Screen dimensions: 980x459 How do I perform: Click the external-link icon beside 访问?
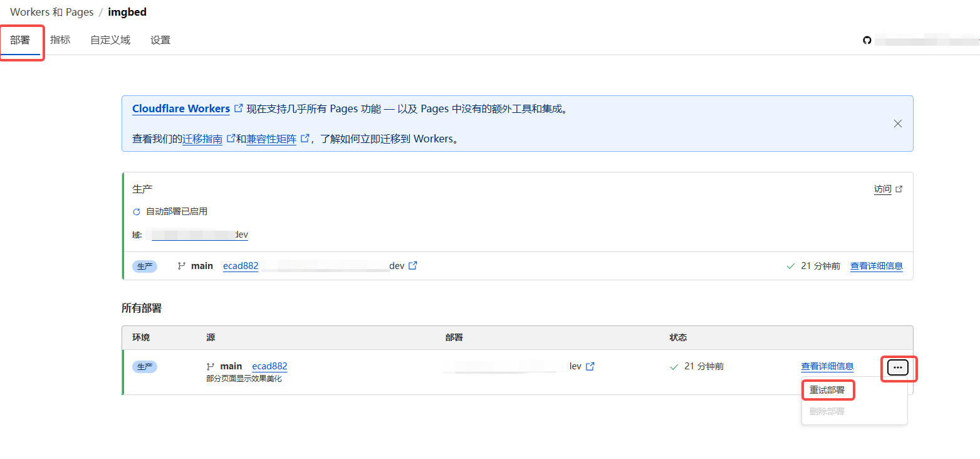(x=899, y=189)
